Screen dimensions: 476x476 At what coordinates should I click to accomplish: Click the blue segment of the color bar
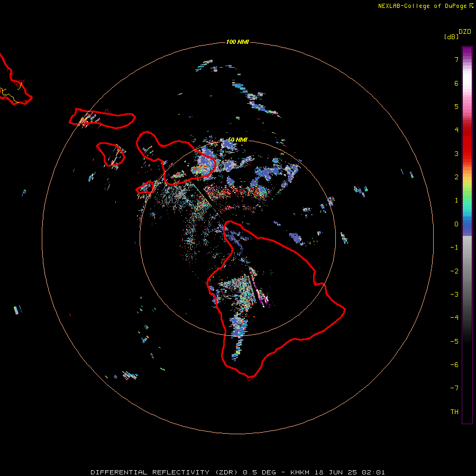467,227
